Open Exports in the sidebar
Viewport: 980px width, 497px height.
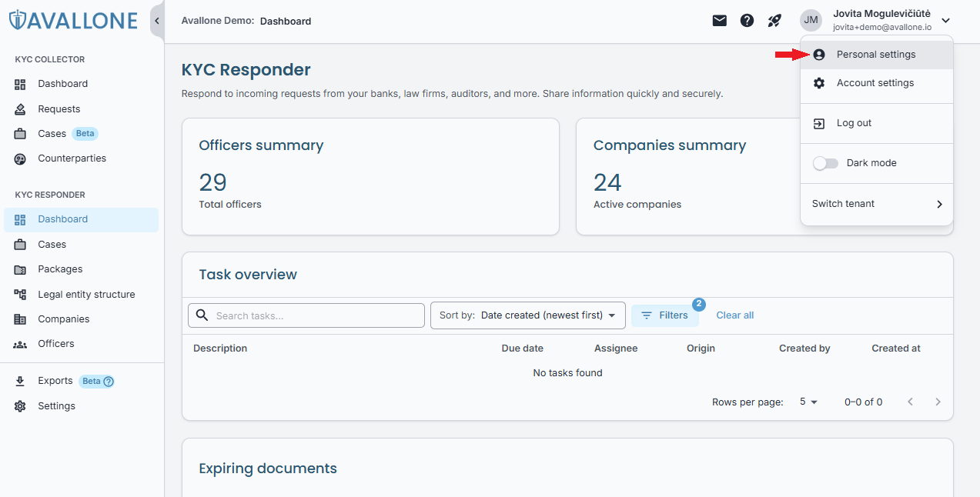(x=82, y=381)
